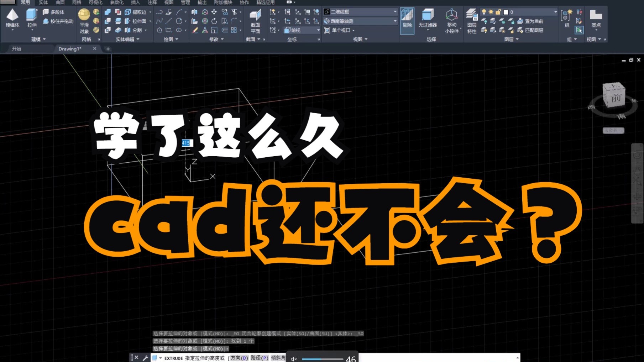Adjust the volume slider
This screenshot has height=362, width=644.
coord(322,359)
